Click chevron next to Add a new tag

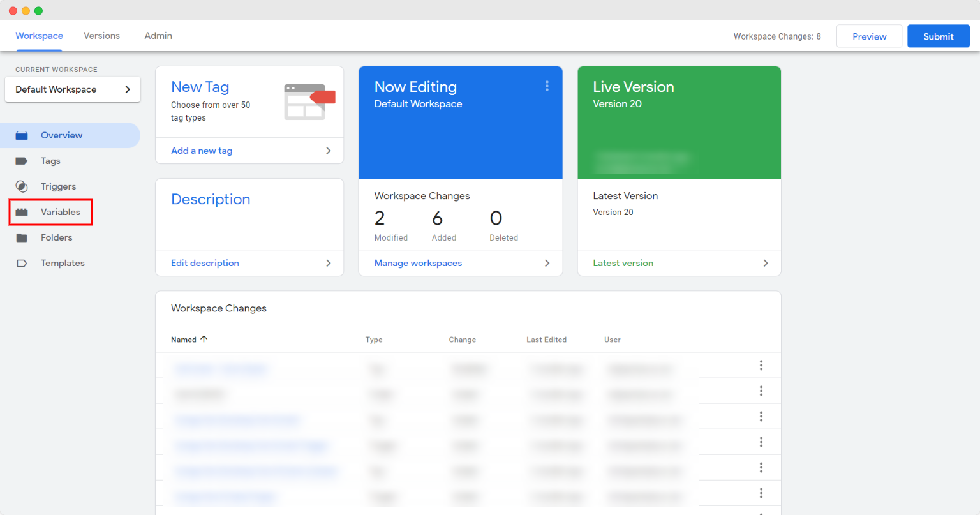[329, 151]
